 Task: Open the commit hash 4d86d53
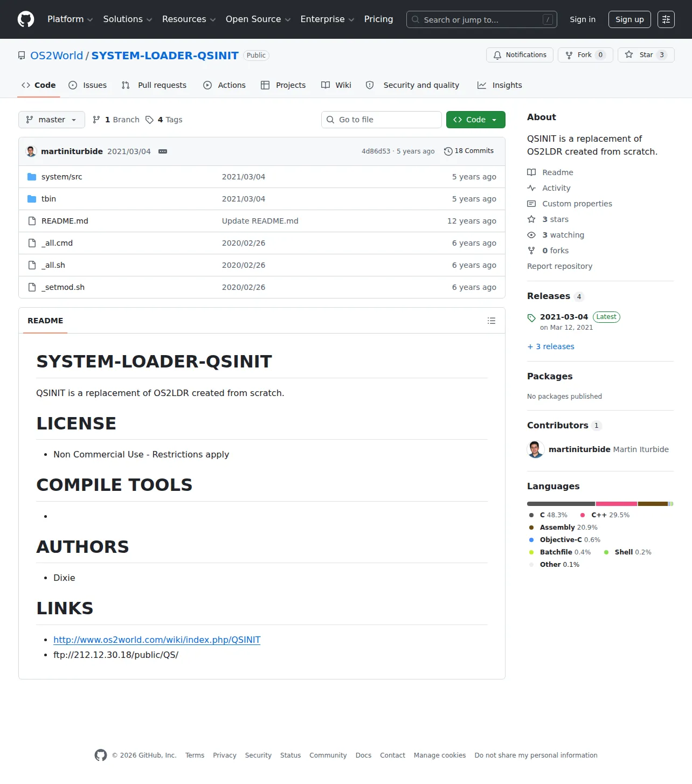[x=376, y=151]
